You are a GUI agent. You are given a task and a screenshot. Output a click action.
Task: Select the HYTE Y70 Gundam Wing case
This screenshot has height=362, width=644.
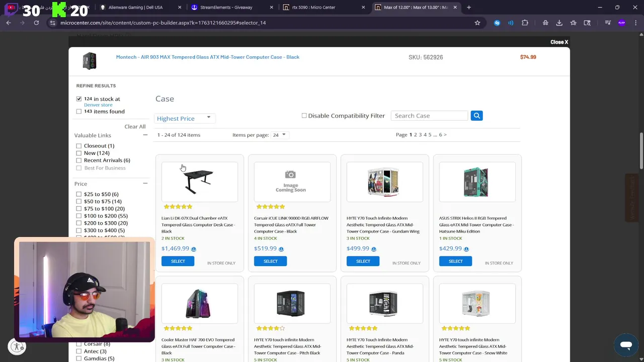(x=363, y=261)
